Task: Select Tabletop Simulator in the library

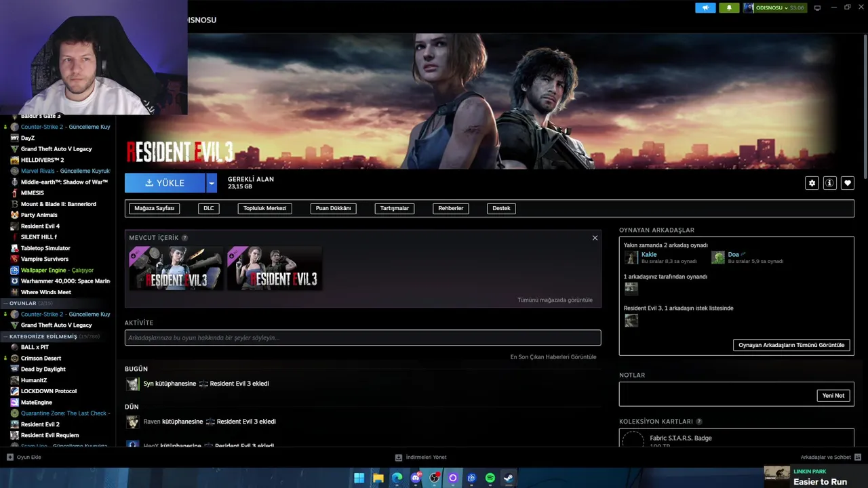Action: (x=45, y=248)
